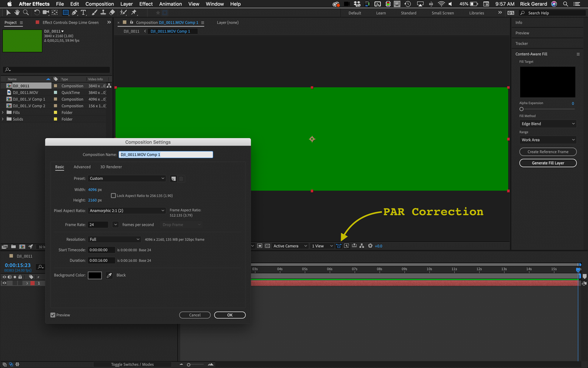Choose the Type tool
Viewport: 588px width, 368px height.
click(84, 12)
